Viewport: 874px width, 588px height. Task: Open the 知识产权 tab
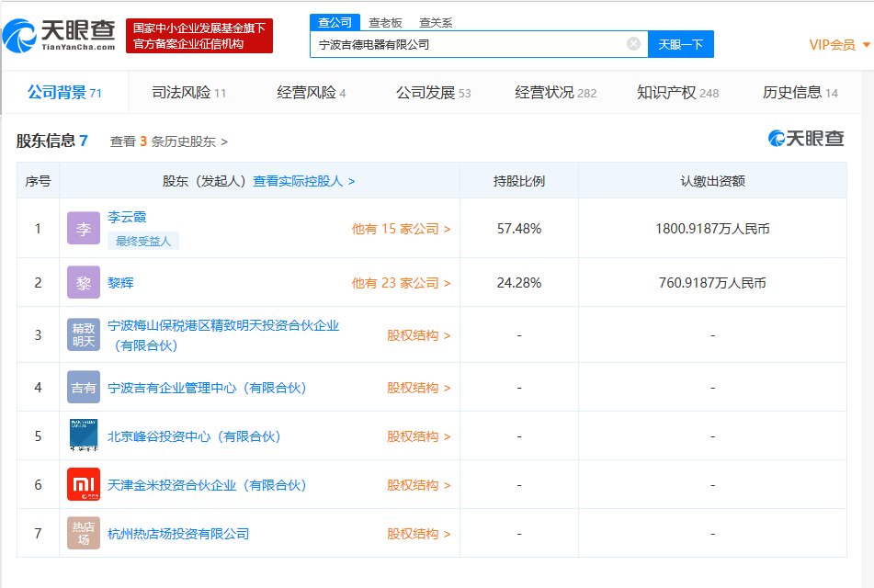[x=678, y=93]
